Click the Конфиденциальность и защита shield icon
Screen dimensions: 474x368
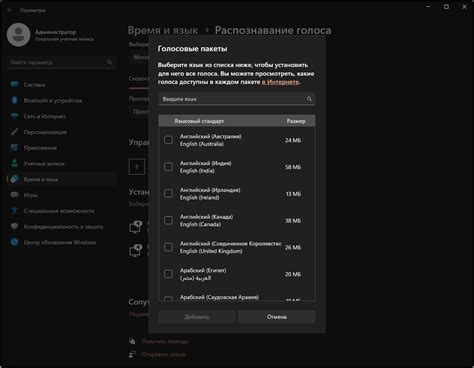coord(14,226)
